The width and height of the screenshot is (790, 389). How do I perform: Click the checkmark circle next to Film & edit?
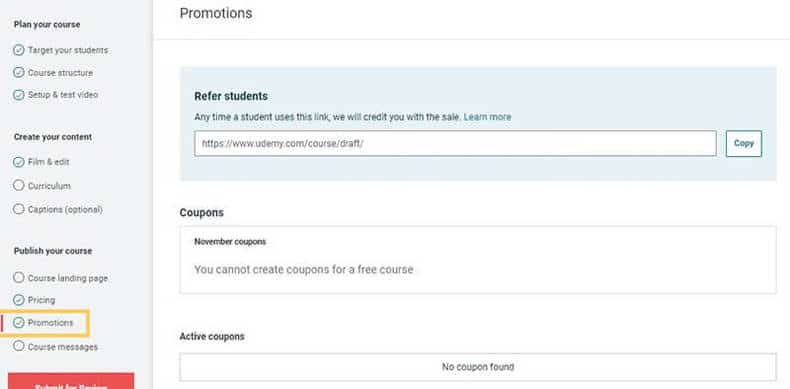19,162
